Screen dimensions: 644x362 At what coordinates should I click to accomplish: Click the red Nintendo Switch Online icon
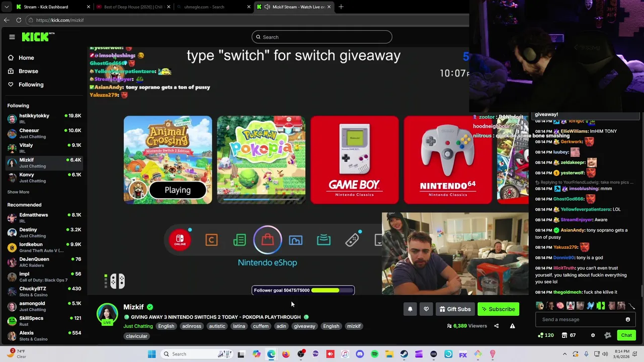click(x=180, y=240)
